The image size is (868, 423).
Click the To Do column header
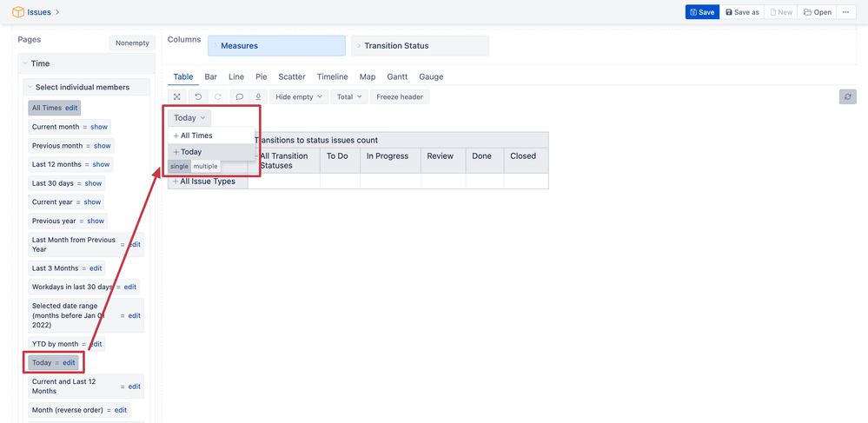click(340, 161)
